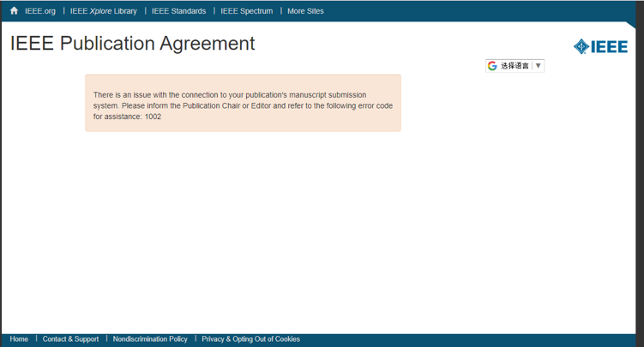Image resolution: width=644 pixels, height=347 pixels.
Task: Open Google Translate language selector
Action: pos(515,66)
